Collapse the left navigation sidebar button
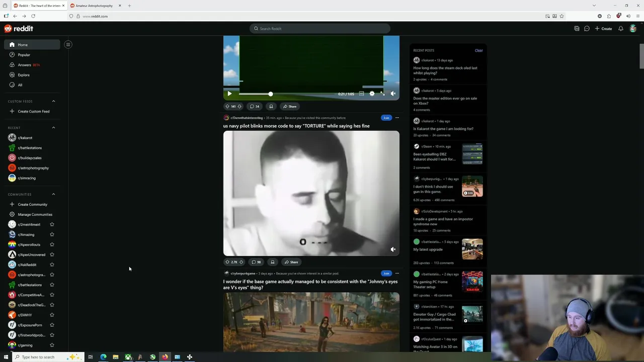The height and width of the screenshot is (362, 644). (68, 44)
